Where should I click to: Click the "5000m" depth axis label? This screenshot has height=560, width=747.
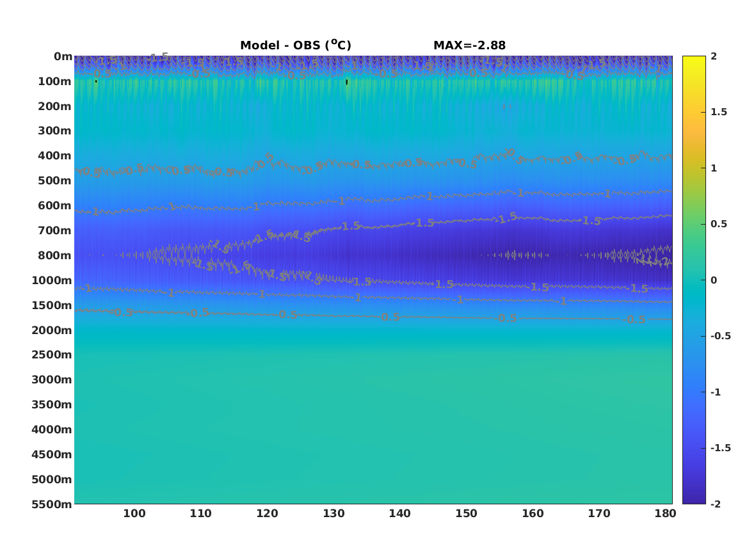click(52, 479)
